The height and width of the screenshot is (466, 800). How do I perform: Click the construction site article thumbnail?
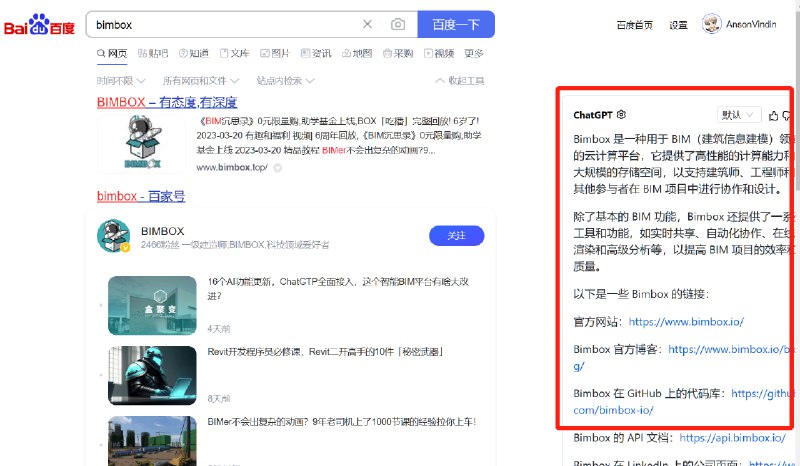[x=152, y=441]
